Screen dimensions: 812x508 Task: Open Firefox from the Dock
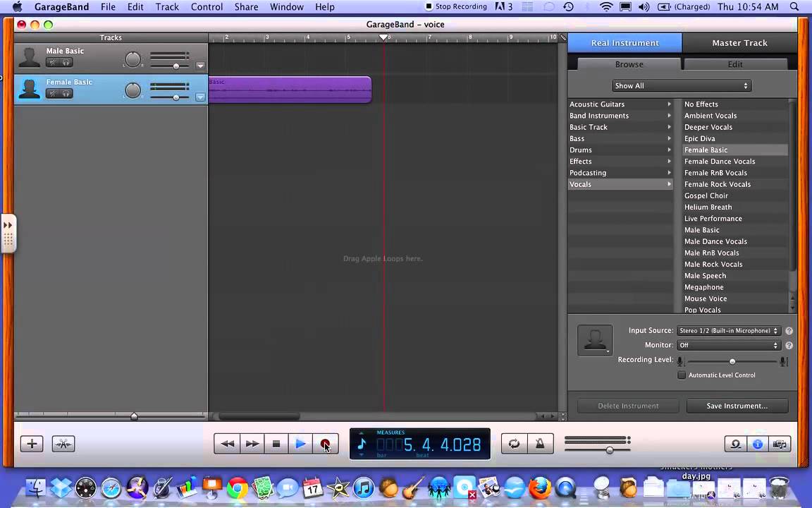pyautogui.click(x=540, y=488)
